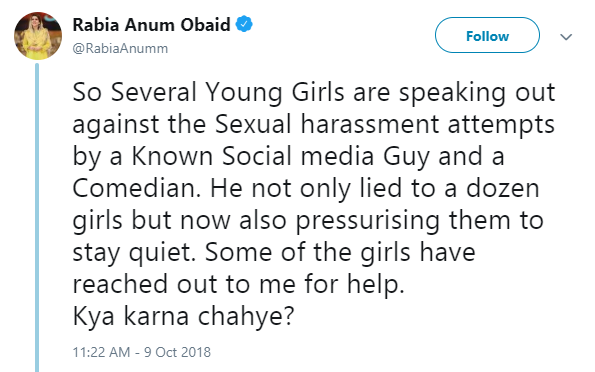Image resolution: width=595 pixels, height=372 pixels.
Task: Open the display name Rabia Anum Obaid
Action: click(151, 25)
